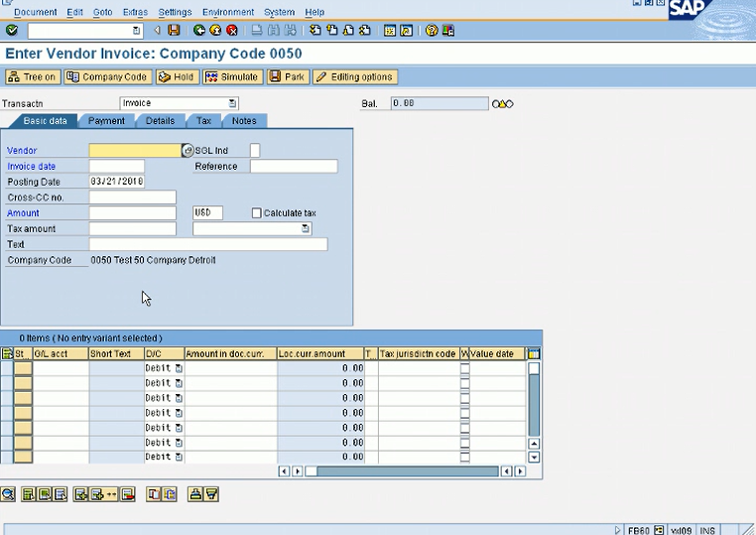Switch to the Notes tab
Screen dimensions: 756x535
tap(244, 121)
